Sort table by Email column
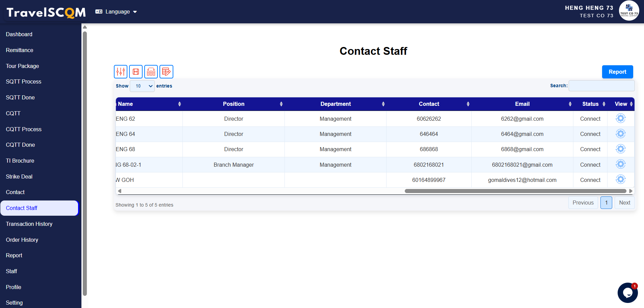 (522, 104)
